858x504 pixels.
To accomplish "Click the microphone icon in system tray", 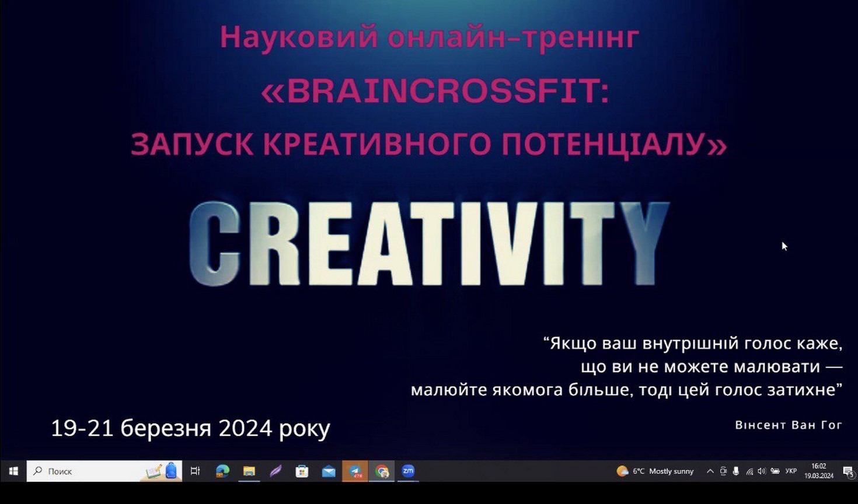I will 736,471.
